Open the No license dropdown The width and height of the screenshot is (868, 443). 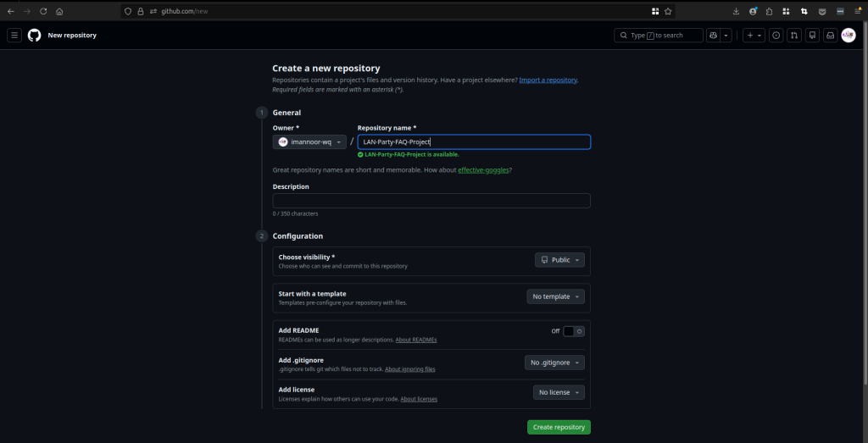(x=559, y=392)
